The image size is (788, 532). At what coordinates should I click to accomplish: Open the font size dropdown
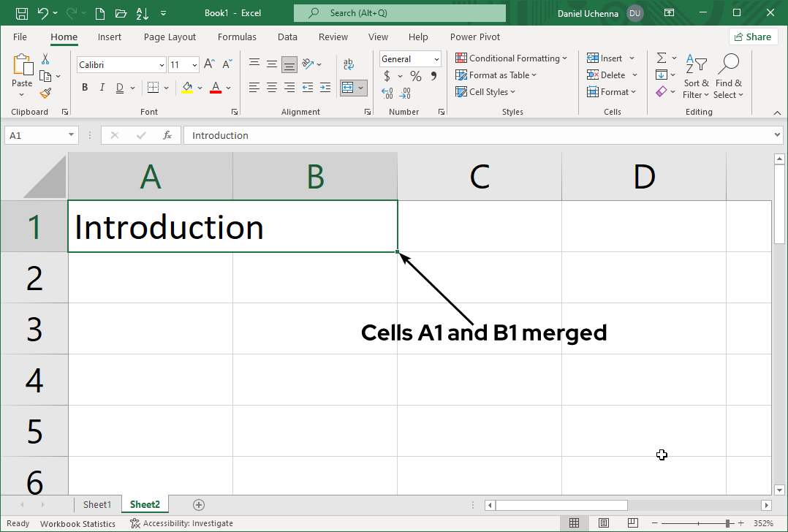click(193, 64)
